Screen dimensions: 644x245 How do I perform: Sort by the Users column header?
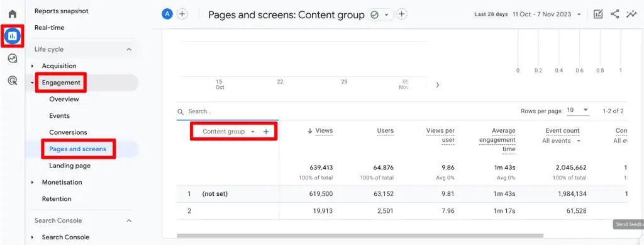click(386, 131)
